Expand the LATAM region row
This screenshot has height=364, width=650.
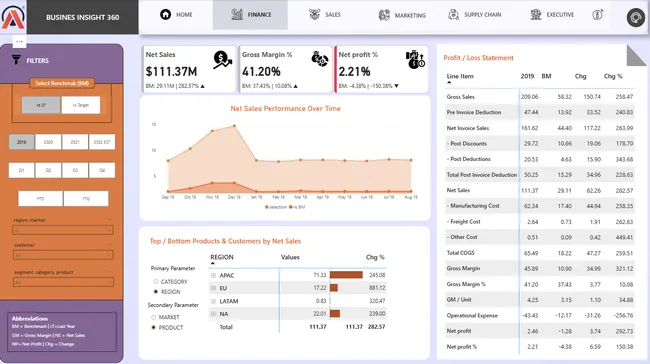(x=213, y=301)
